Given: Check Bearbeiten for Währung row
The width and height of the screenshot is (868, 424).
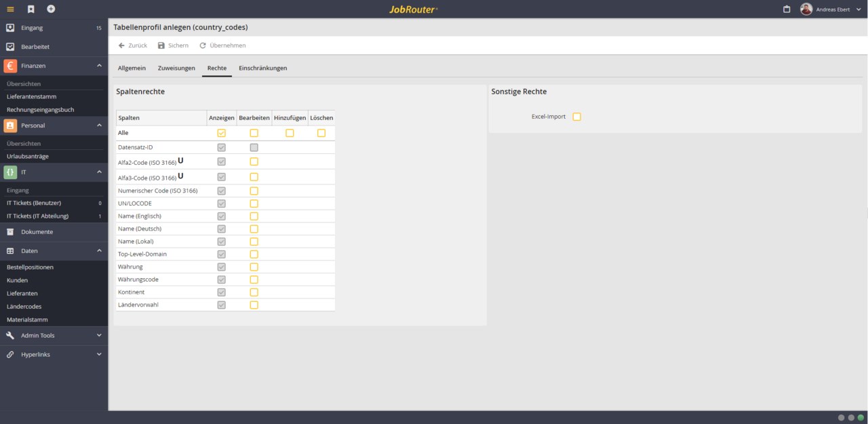Looking at the screenshot, I should [x=254, y=267].
